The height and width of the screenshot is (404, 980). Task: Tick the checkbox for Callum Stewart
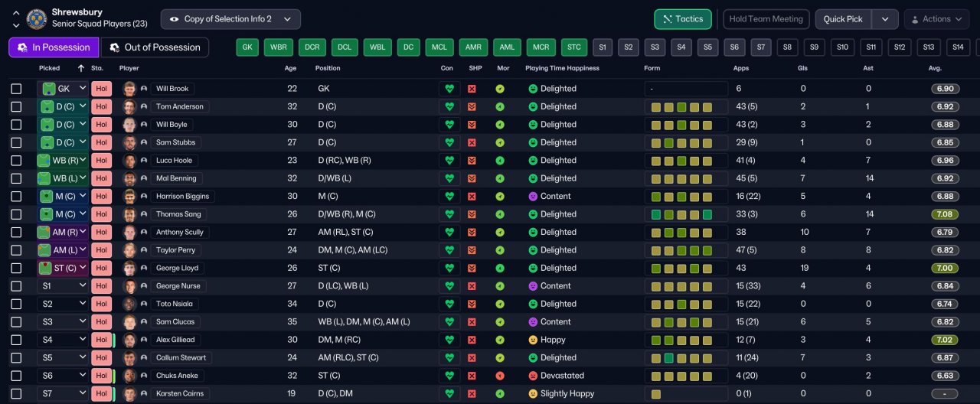tap(16, 357)
